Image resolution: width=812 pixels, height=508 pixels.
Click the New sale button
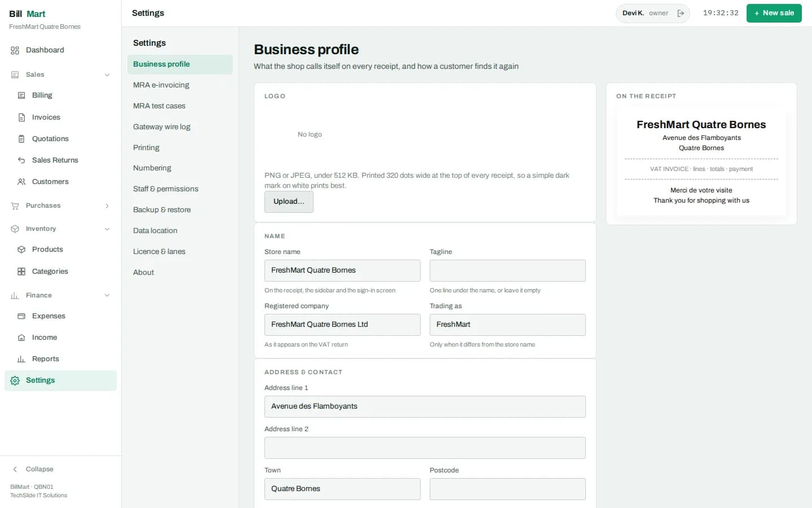(774, 13)
